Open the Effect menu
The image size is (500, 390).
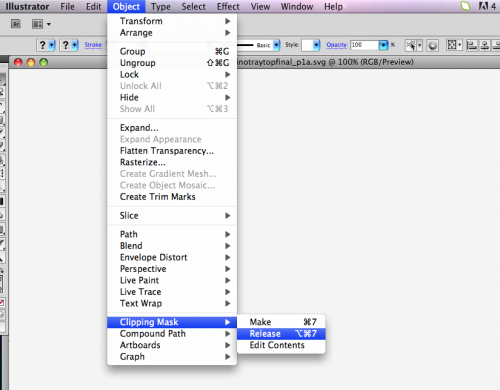[x=228, y=7]
